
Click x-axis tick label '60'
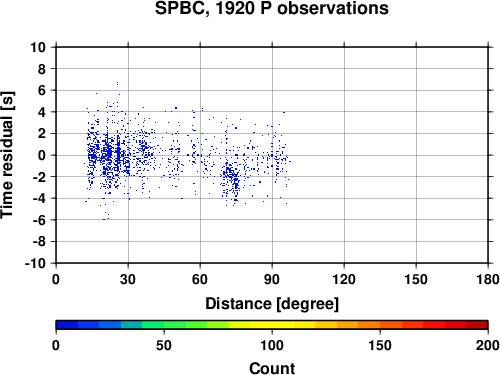[x=200, y=279]
